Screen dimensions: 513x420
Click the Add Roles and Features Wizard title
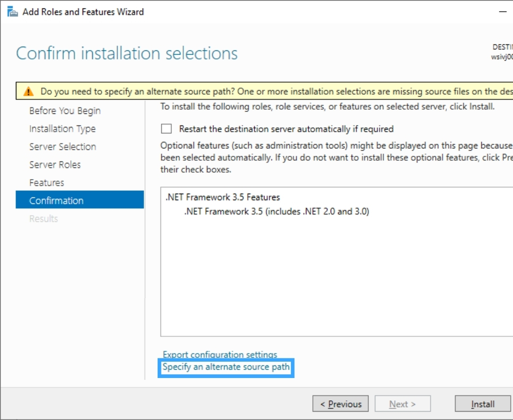[83, 12]
